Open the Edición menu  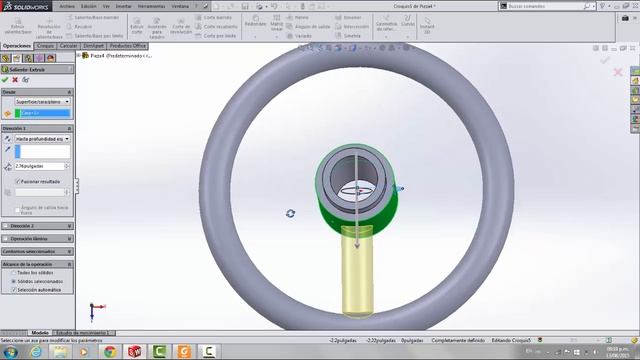click(x=89, y=6)
